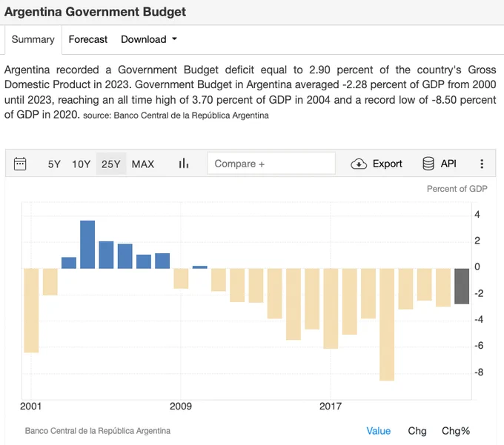Click the 2017 x-axis label
Image resolution: width=504 pixels, height=445 pixels.
pos(331,406)
